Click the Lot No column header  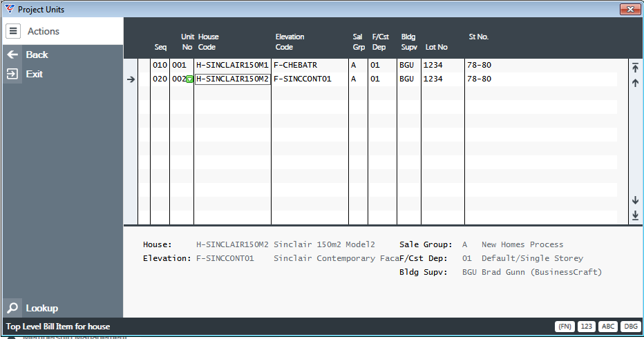[436, 47]
